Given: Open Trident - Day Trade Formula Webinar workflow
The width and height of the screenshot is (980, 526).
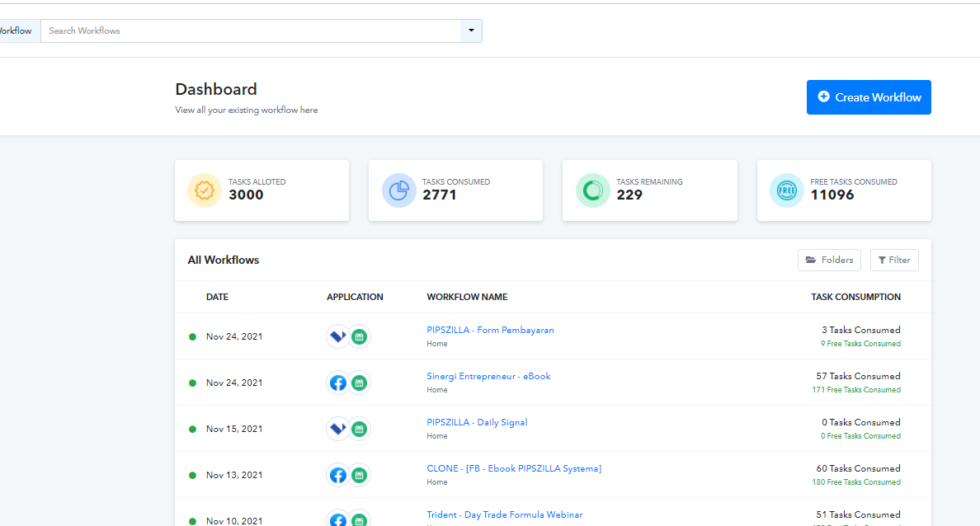Looking at the screenshot, I should [504, 514].
